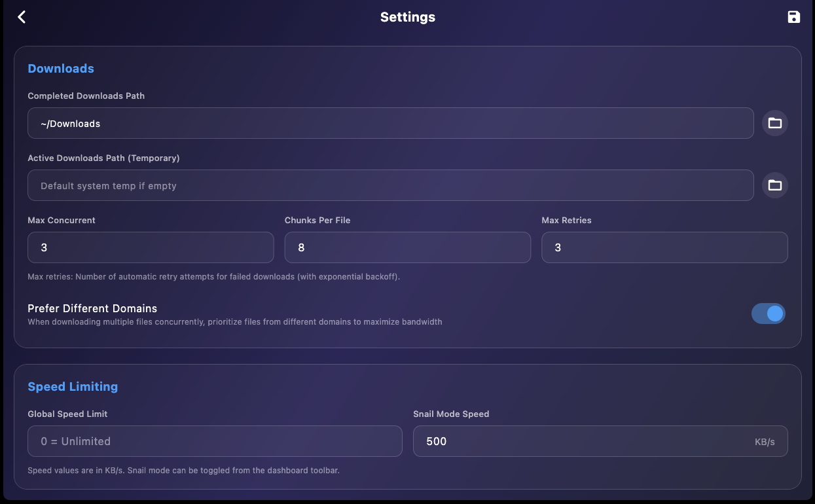Image resolution: width=815 pixels, height=504 pixels.
Task: Click the Prefer Different Domains label text
Action: pyautogui.click(x=92, y=308)
